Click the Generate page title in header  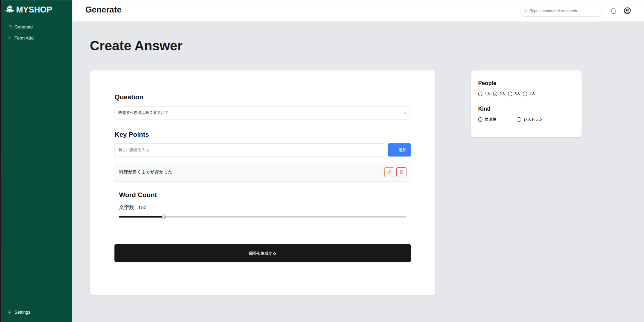point(103,10)
